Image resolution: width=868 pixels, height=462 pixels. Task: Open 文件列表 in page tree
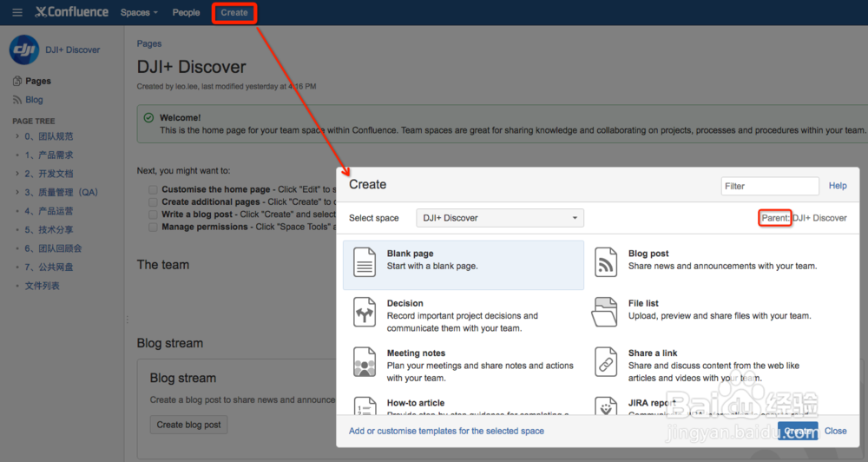42,286
